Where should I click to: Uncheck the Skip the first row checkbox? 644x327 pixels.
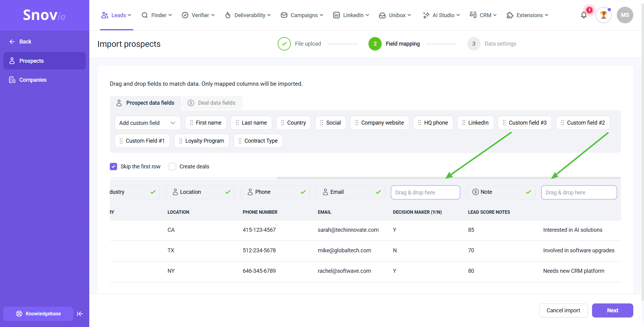point(113,167)
